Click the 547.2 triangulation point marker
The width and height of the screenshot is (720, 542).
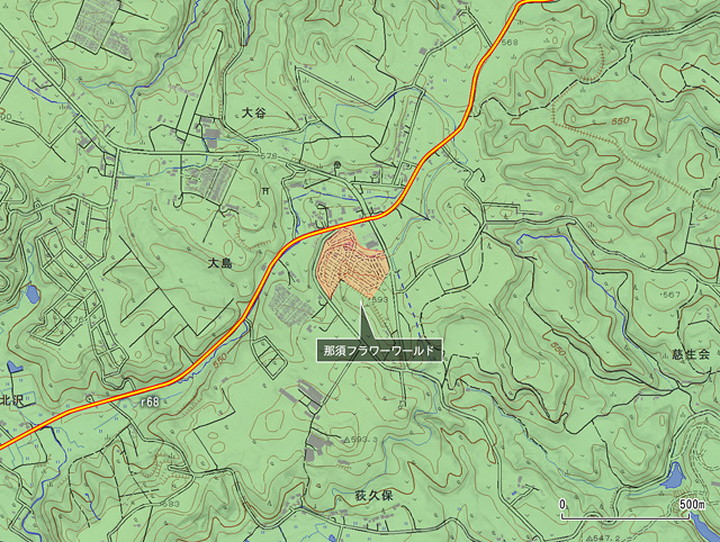[x=589, y=537]
